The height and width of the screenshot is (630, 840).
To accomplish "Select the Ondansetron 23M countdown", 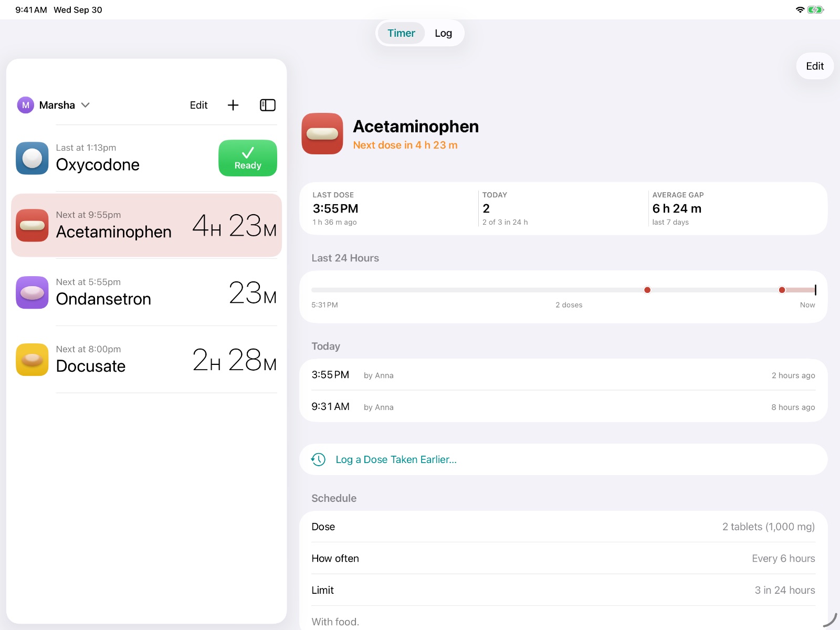I will (253, 293).
